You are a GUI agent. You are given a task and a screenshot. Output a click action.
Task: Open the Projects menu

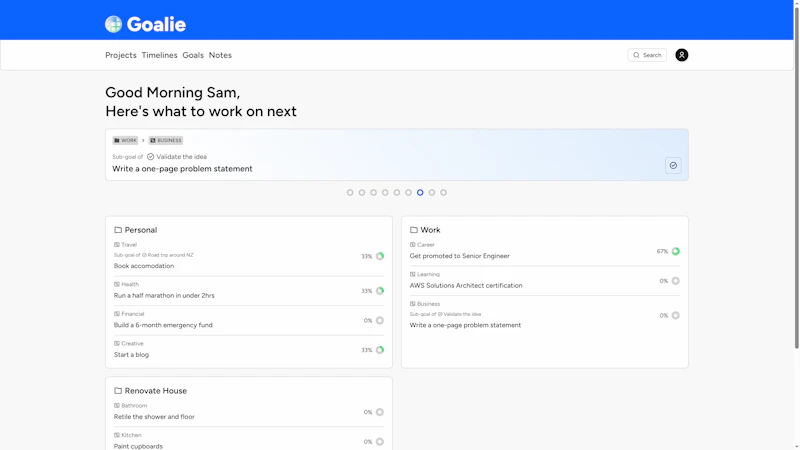(121, 55)
